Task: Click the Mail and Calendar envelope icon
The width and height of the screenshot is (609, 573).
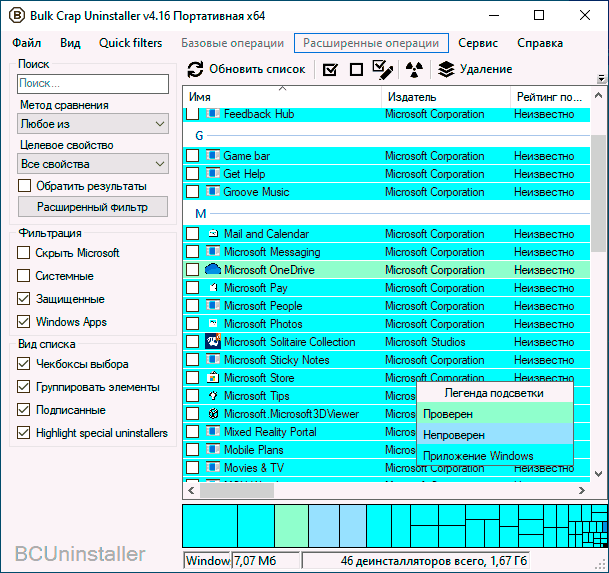Action: 213,233
